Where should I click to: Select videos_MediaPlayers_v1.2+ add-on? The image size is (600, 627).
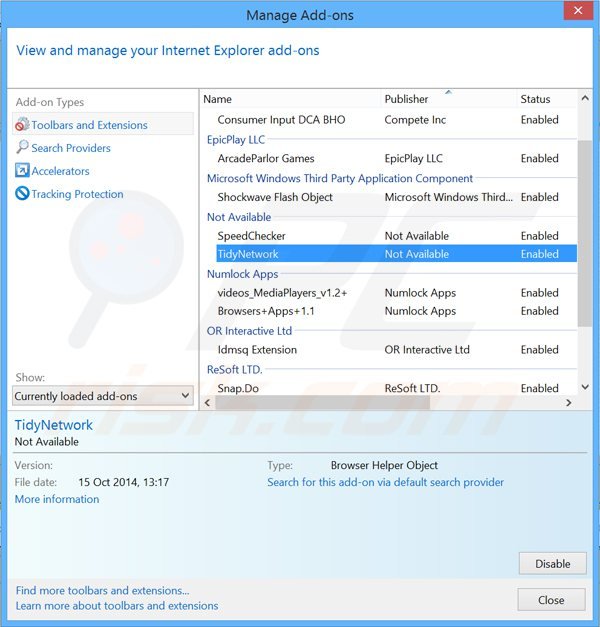point(396,293)
